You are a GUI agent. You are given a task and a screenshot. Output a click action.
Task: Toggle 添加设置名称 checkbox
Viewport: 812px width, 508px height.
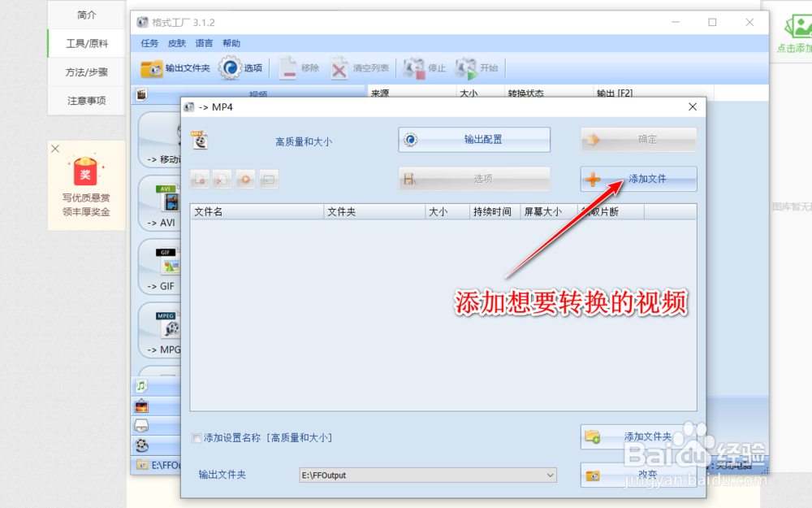tap(197, 439)
